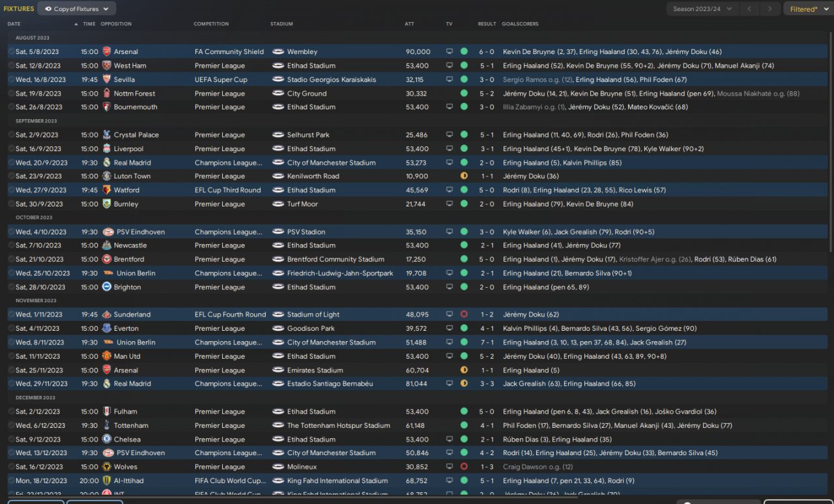Click the Man Utd club badge
This screenshot has width=834, height=504.
(x=107, y=356)
